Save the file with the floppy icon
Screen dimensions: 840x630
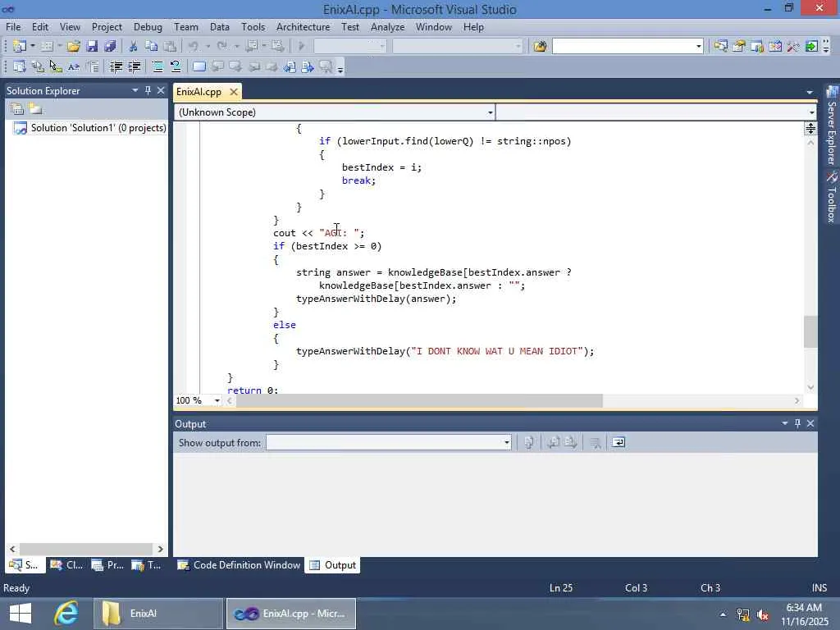pyautogui.click(x=92, y=46)
